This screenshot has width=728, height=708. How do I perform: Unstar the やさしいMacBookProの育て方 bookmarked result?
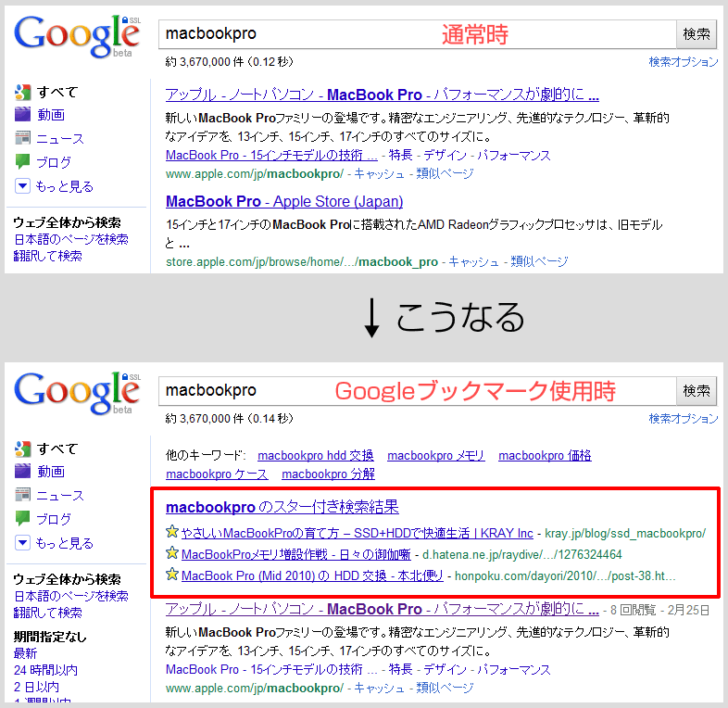[172, 533]
